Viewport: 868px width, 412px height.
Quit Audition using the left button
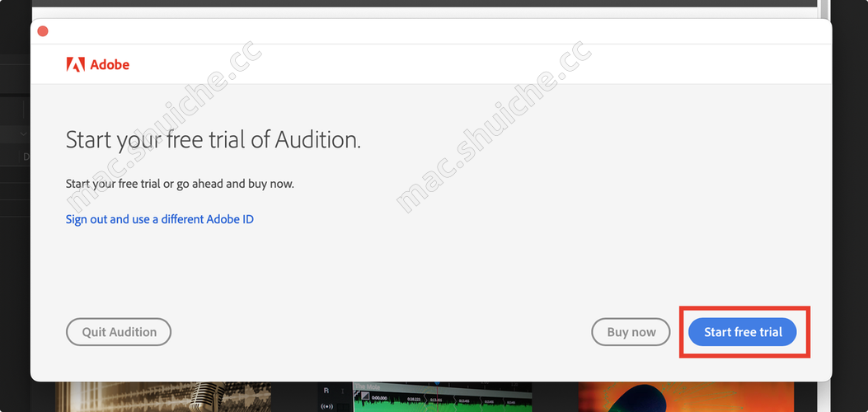(119, 332)
